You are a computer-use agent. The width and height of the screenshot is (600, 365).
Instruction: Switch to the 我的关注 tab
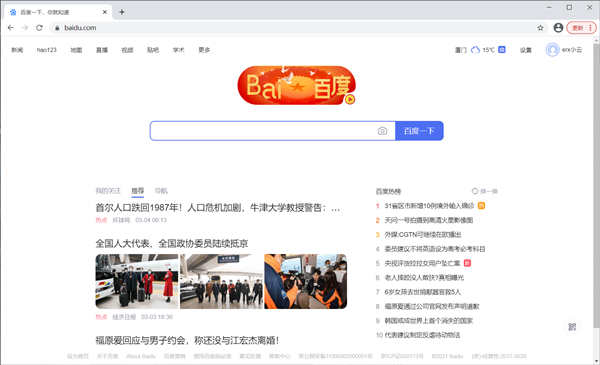coord(108,191)
